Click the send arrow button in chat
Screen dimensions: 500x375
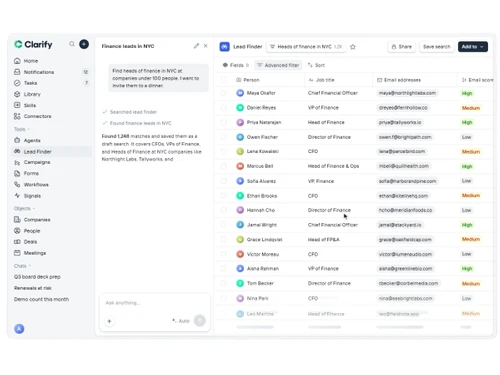tap(200, 321)
